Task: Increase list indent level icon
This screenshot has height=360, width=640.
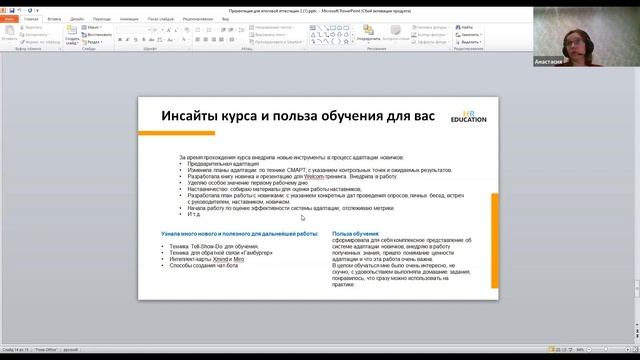Action: tap(231, 30)
